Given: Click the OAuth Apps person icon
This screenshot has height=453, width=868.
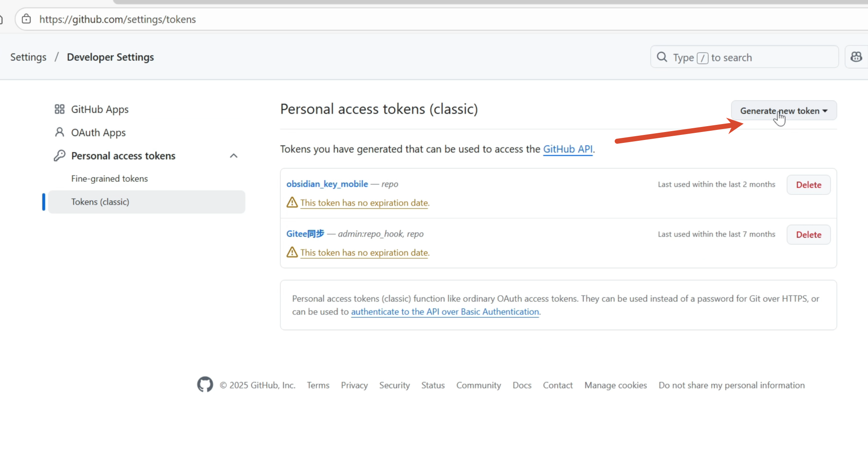Looking at the screenshot, I should [x=59, y=132].
